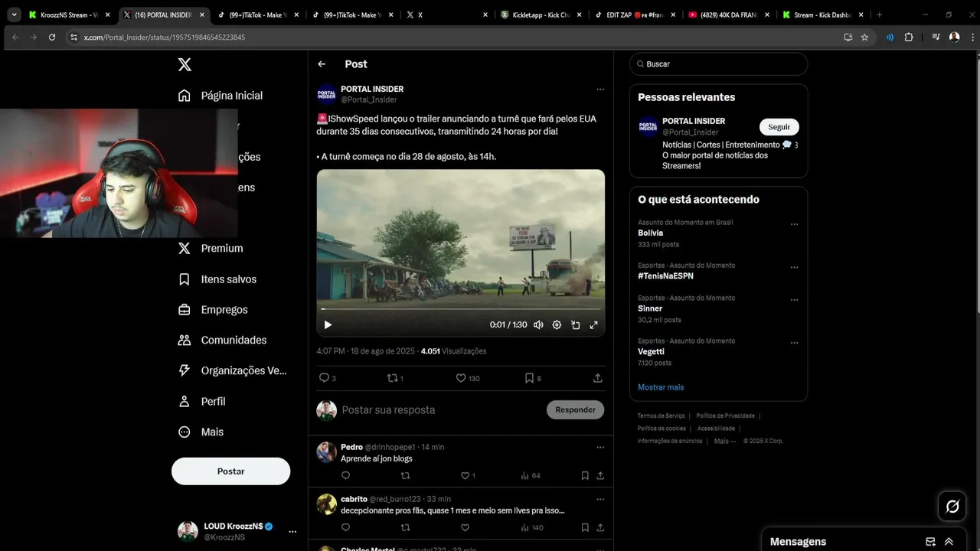The image size is (980, 551).
Task: Open Grok floating button
Action: [952, 506]
